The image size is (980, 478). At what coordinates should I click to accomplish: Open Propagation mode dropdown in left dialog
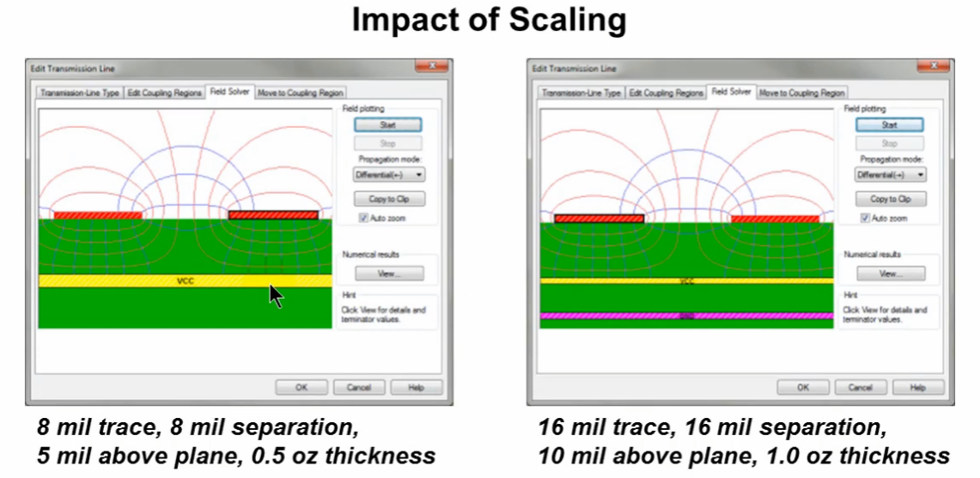[388, 174]
